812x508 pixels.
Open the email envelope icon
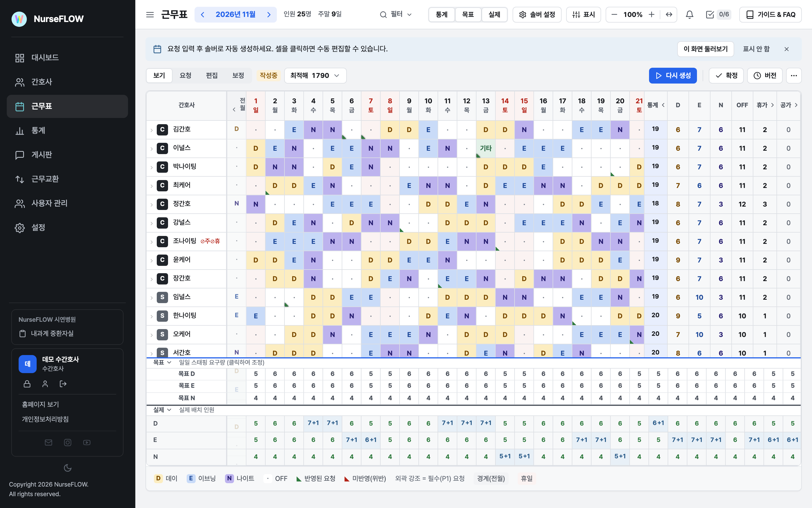click(x=48, y=443)
